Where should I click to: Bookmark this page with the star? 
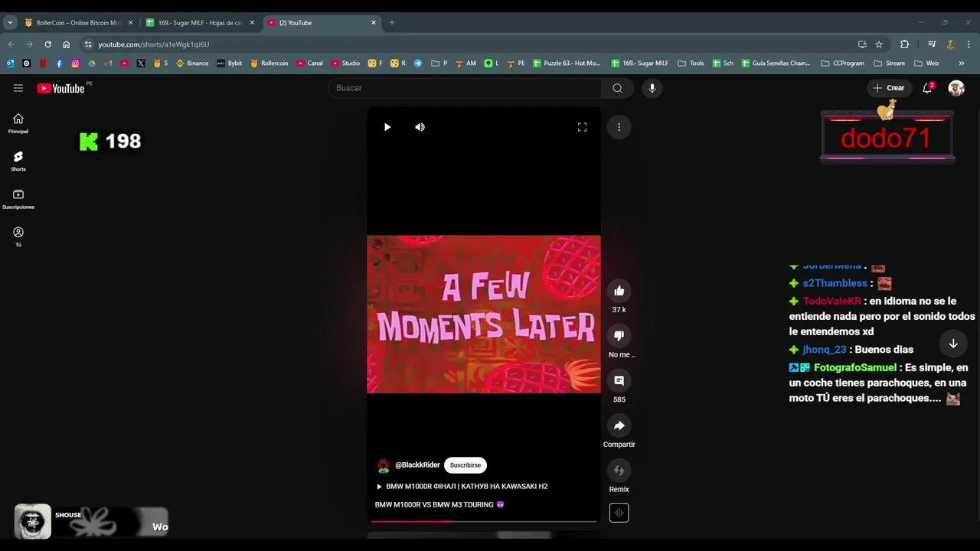coord(879,44)
